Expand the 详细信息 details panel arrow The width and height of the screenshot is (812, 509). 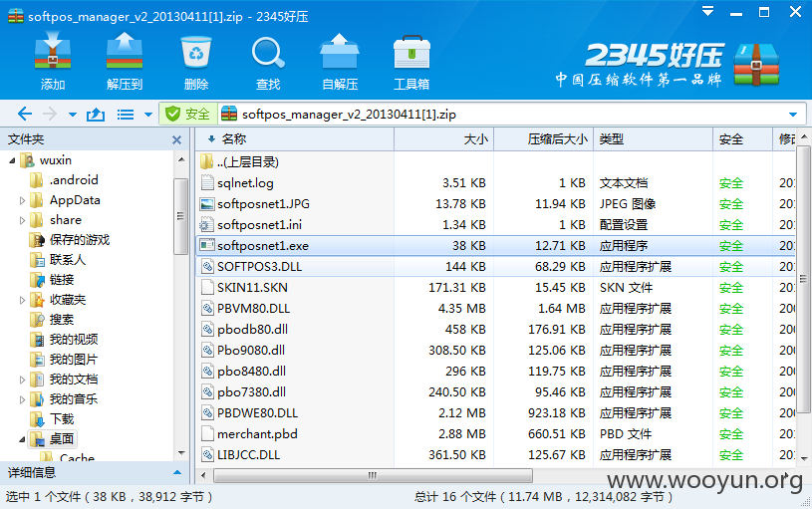[x=177, y=472]
